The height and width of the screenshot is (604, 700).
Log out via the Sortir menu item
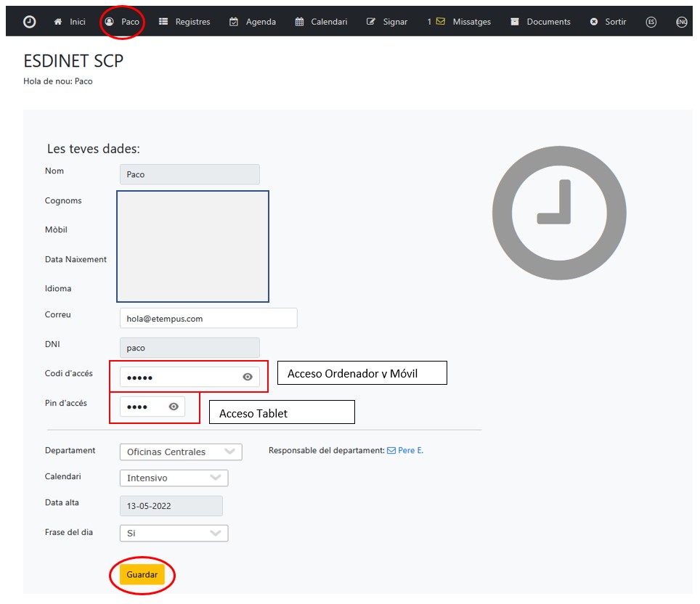point(615,22)
